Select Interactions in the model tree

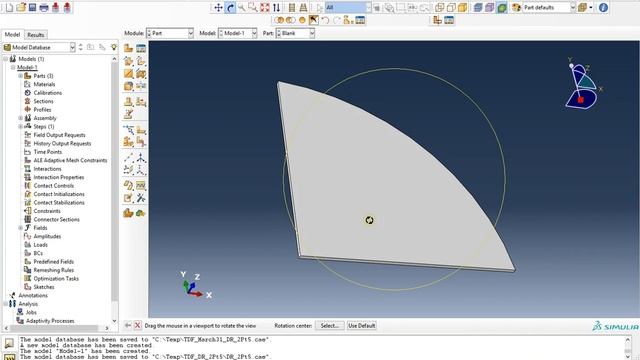coord(47,169)
